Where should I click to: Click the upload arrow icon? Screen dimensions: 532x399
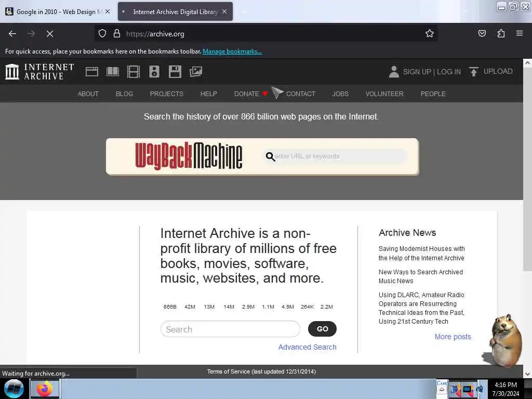point(474,72)
